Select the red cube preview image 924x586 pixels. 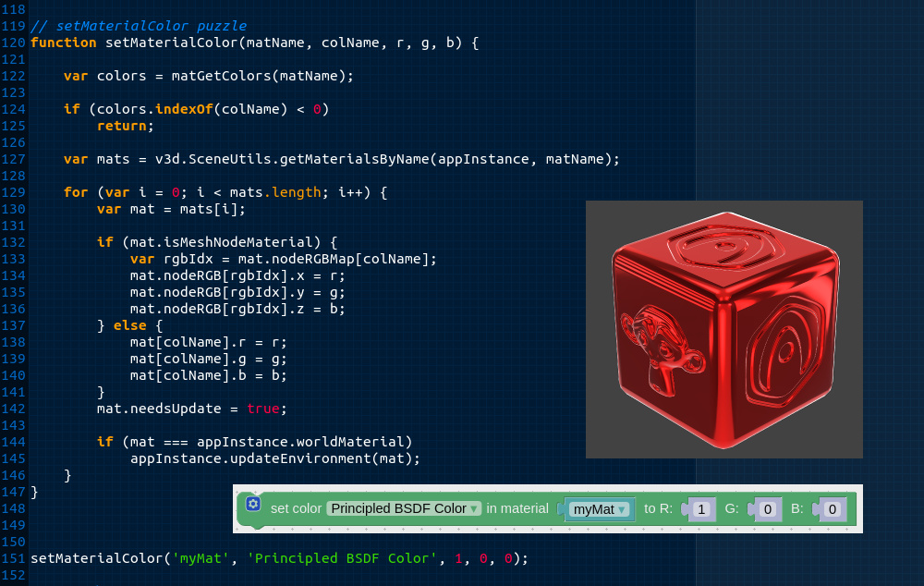[x=724, y=329]
